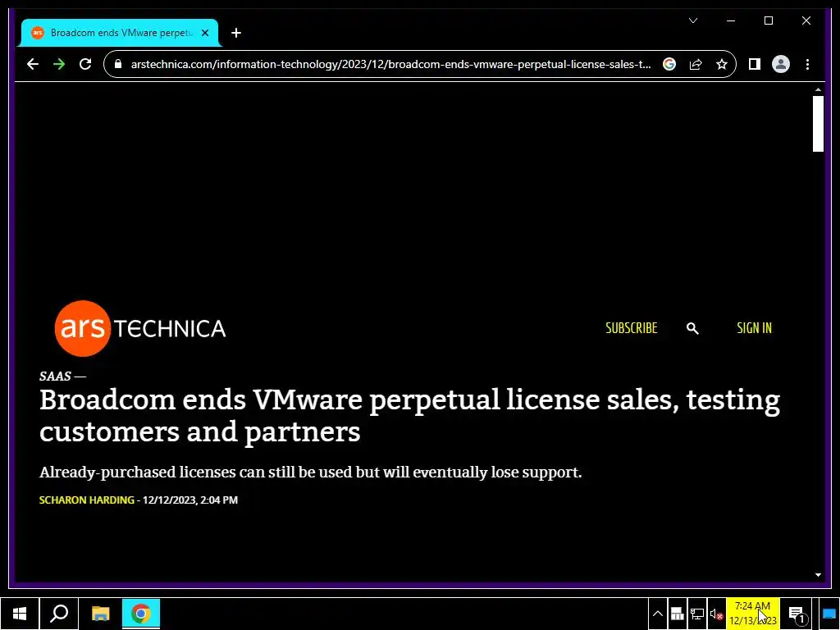This screenshot has height=630, width=840.
Task: Go forward with the green forward arrow
Action: [59, 64]
